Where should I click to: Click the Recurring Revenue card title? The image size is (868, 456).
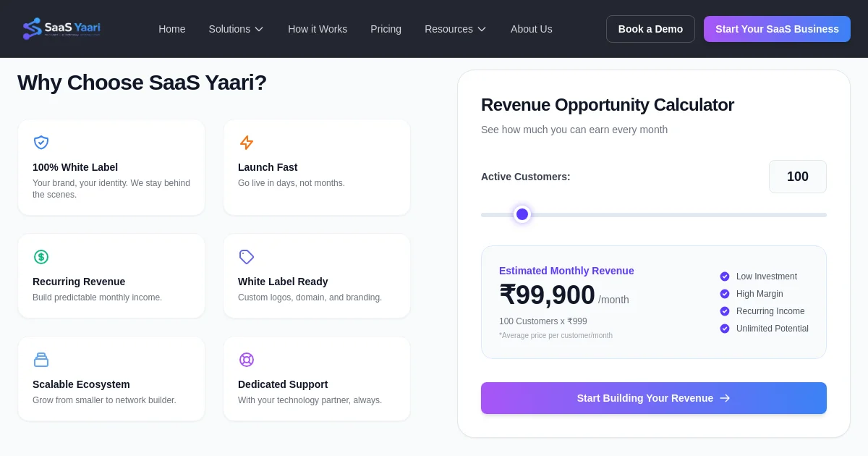click(x=79, y=282)
